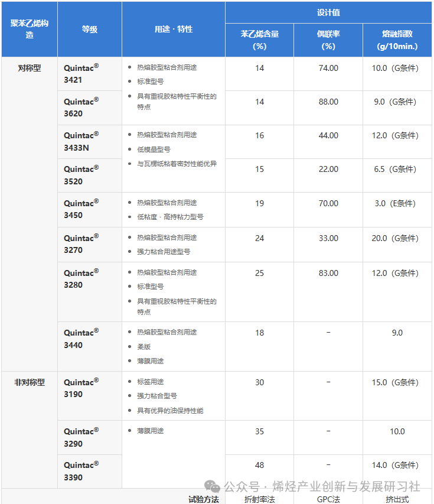This screenshot has height=504, width=434.
Task: Click the 低模量型号 bullet text
Action: [154, 149]
